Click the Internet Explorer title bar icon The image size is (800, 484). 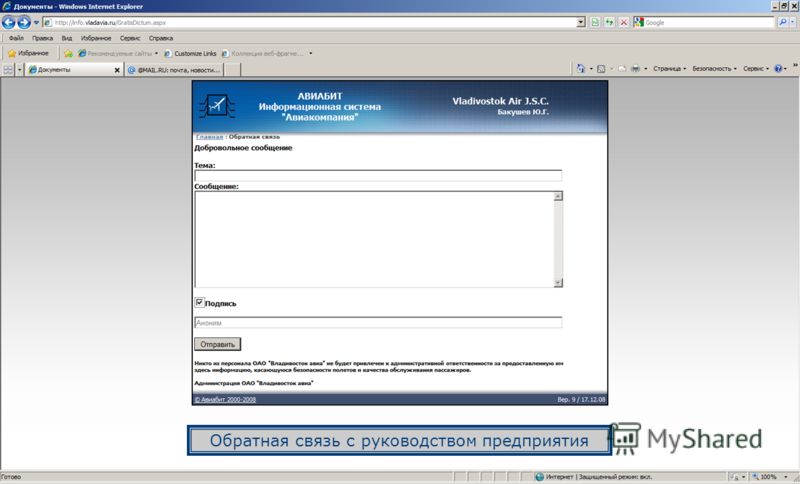(x=7, y=7)
